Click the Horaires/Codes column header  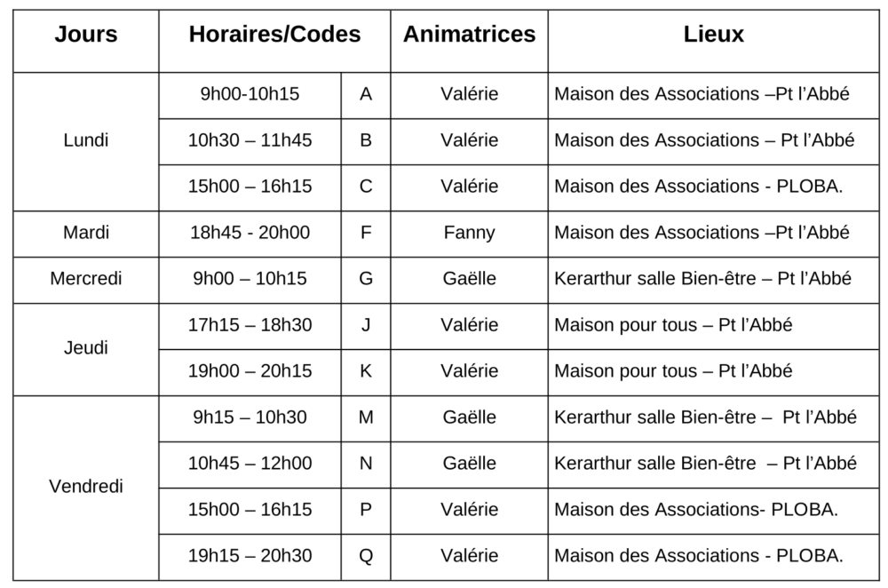pyautogui.click(x=274, y=35)
